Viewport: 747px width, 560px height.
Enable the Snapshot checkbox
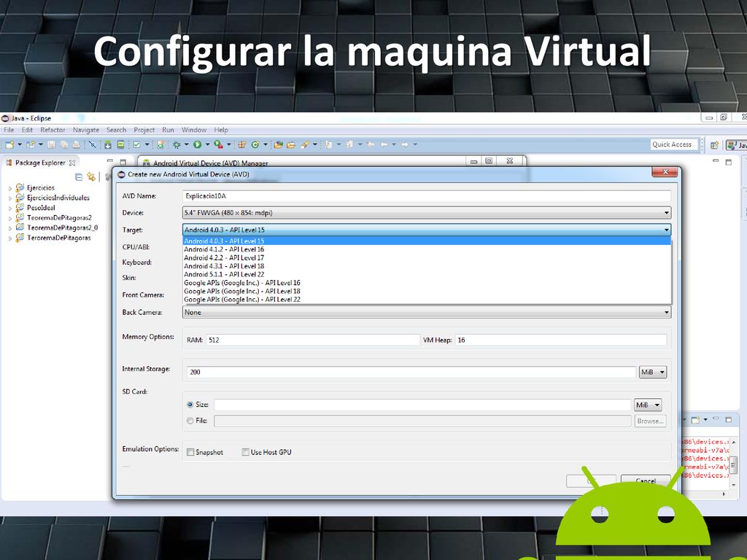[x=190, y=452]
